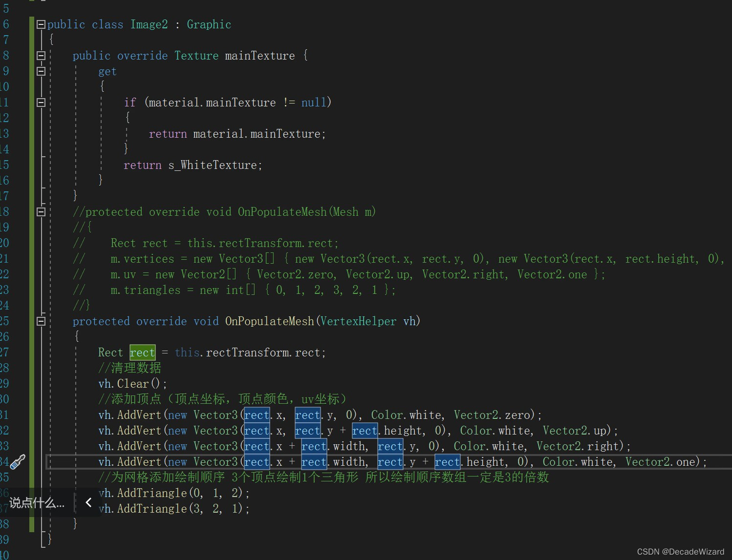The height and width of the screenshot is (560, 732).
Task: Click the Image2 class name
Action: [x=149, y=24]
